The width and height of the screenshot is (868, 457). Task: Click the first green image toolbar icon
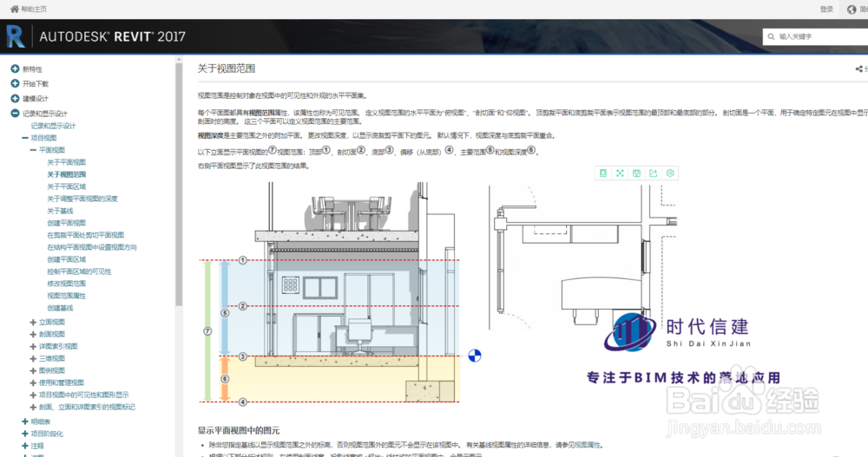[x=603, y=173]
